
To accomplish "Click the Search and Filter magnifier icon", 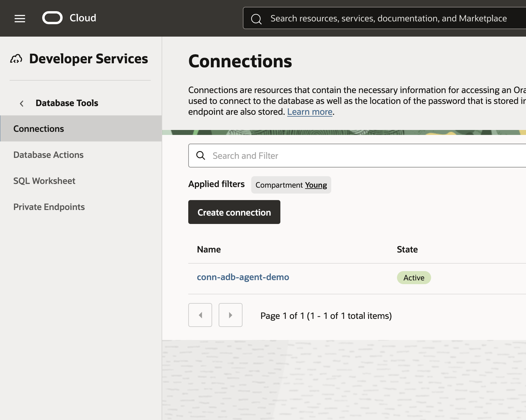I will pyautogui.click(x=201, y=155).
